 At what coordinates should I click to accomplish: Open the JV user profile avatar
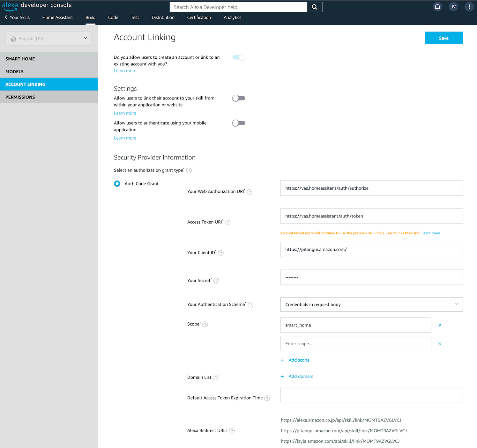(453, 7)
